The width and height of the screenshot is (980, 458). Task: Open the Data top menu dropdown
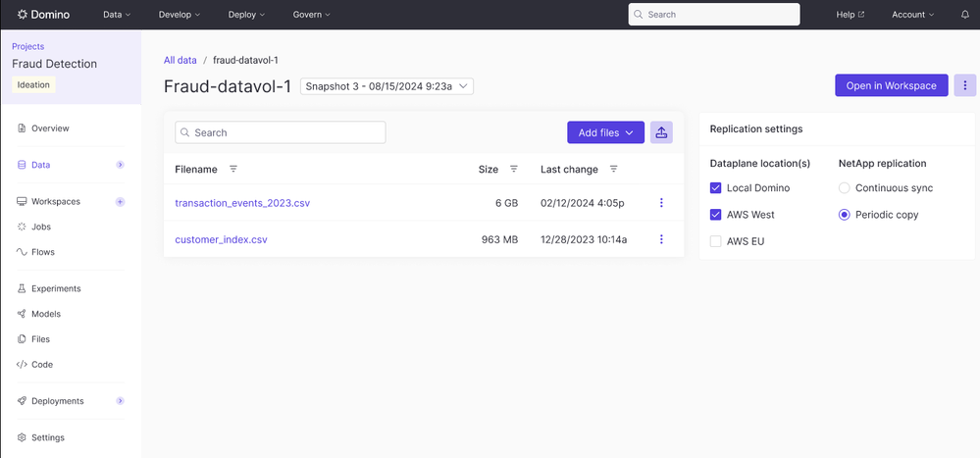coord(117,15)
